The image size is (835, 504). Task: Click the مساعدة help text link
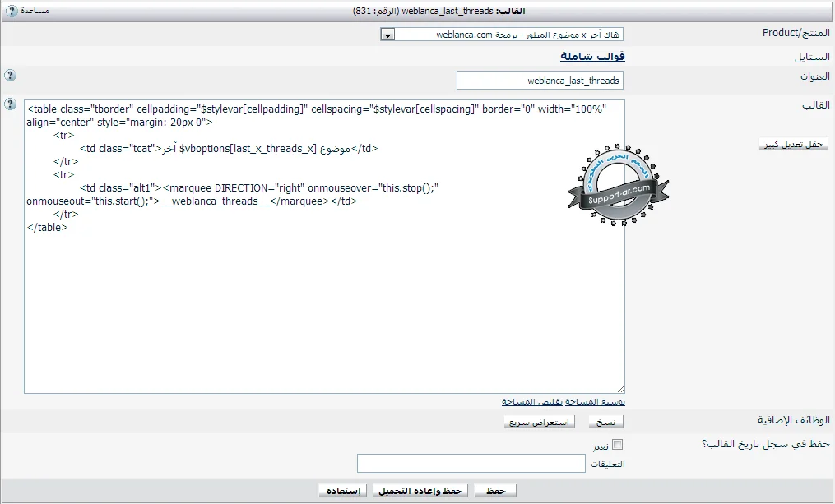(35, 11)
